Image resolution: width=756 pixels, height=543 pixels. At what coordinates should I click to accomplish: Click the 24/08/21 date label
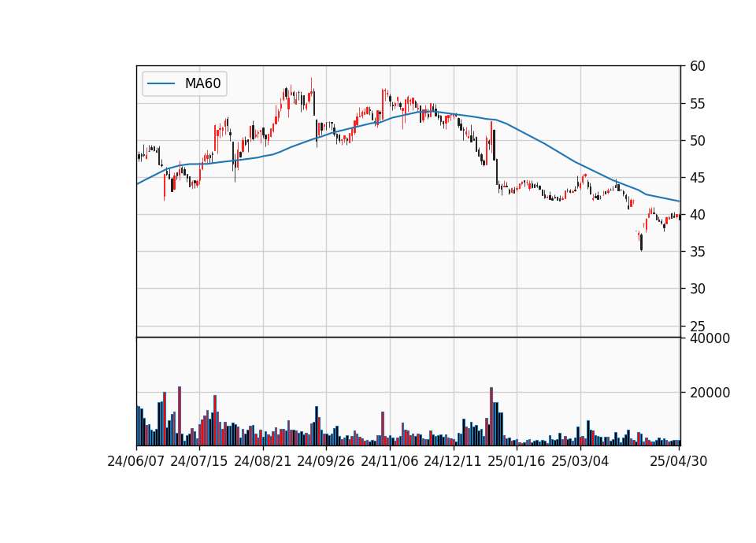[x=263, y=461]
